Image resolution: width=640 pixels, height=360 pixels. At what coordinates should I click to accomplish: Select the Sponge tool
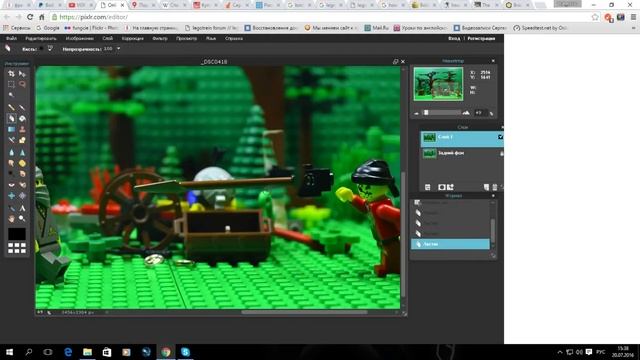tap(22, 163)
